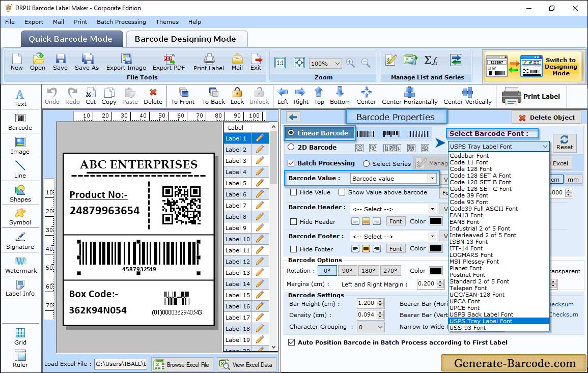588x373 pixels.
Task: Open the 100% zoom level dropdown
Action: (x=337, y=63)
